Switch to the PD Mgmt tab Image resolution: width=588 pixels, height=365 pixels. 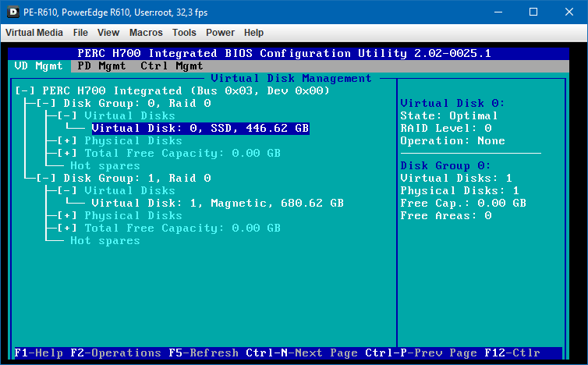tap(101, 66)
